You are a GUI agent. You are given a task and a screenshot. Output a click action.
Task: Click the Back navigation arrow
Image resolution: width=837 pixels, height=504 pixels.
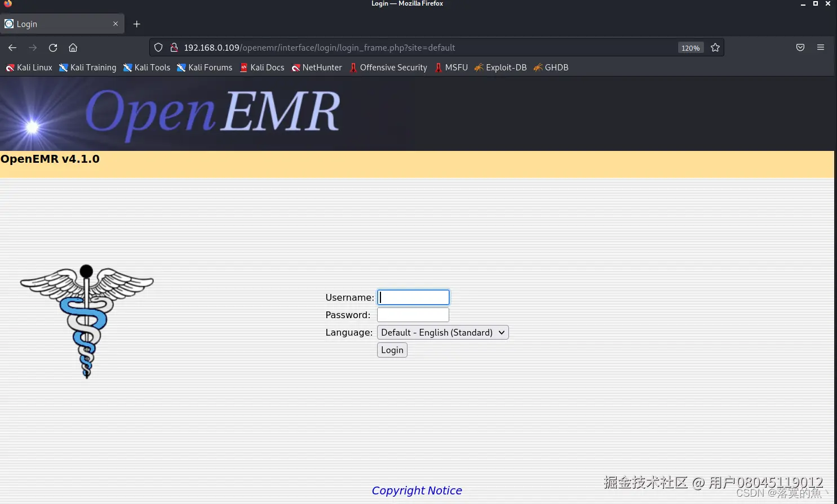click(12, 47)
